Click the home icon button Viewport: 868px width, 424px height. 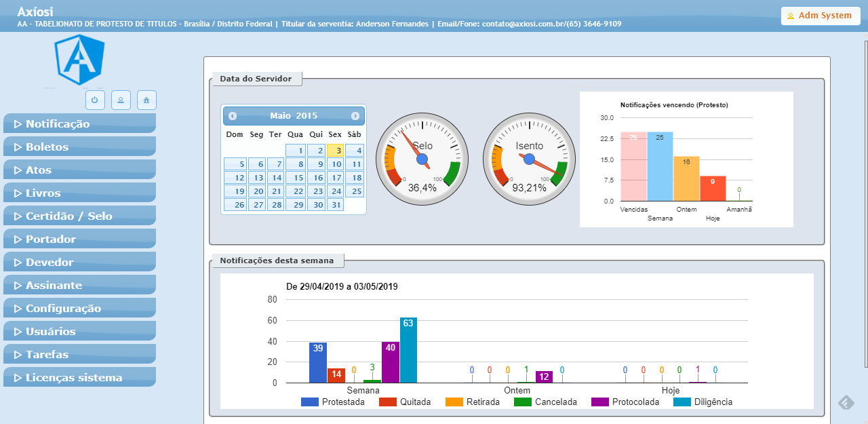(x=146, y=100)
